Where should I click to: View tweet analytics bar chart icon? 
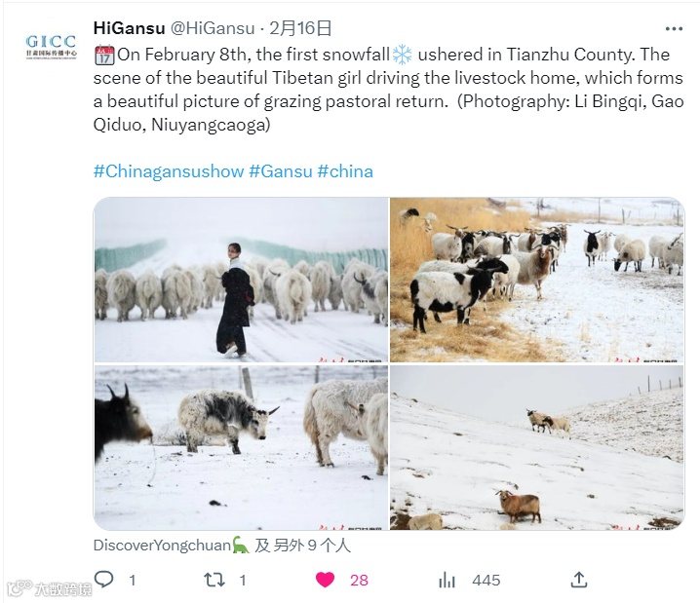[447, 580]
